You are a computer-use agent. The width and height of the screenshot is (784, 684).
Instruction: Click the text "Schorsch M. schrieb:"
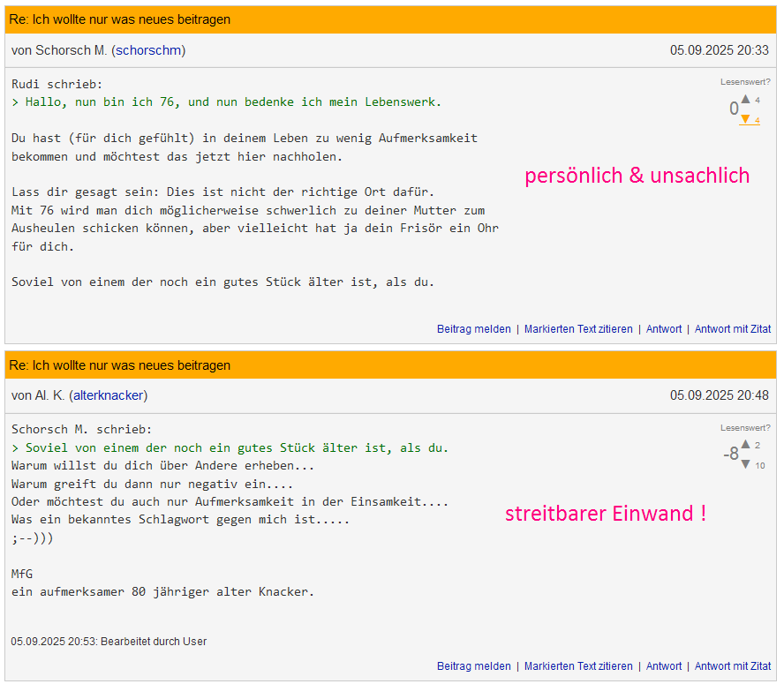(x=81, y=430)
